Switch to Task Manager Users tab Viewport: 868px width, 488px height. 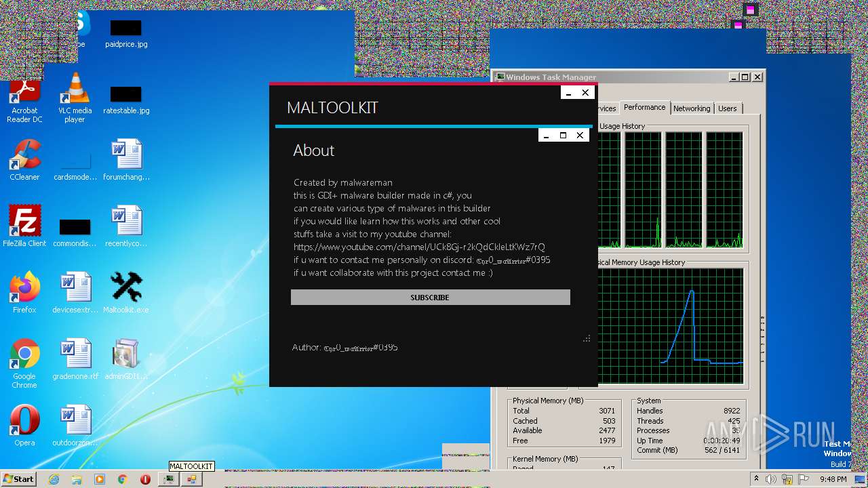coord(728,108)
